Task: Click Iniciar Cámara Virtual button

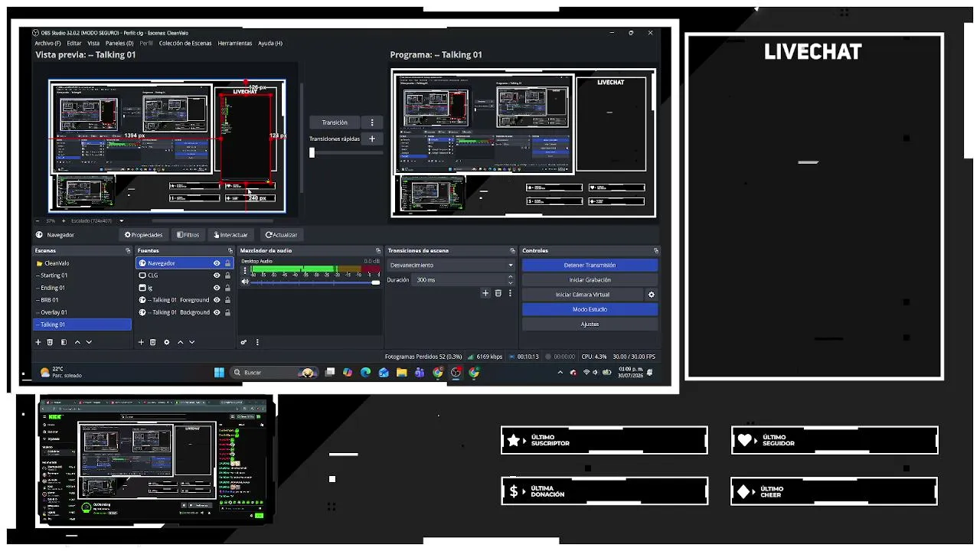Action: [583, 295]
